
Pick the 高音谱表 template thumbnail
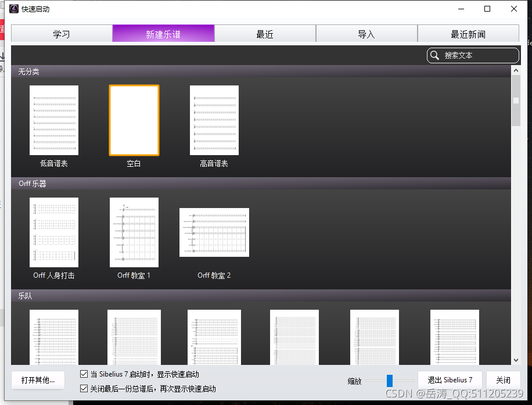214,120
